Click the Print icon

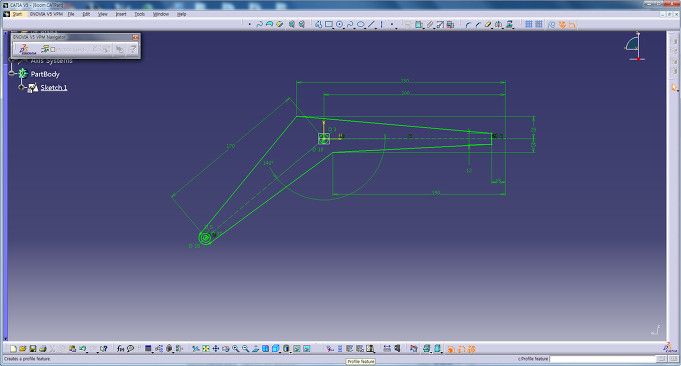(x=43, y=349)
